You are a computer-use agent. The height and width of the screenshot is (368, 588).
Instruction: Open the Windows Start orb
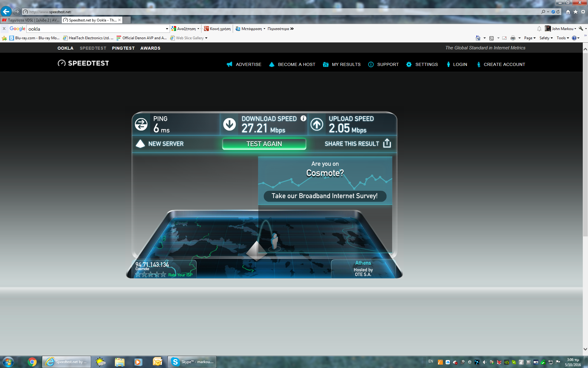point(8,362)
